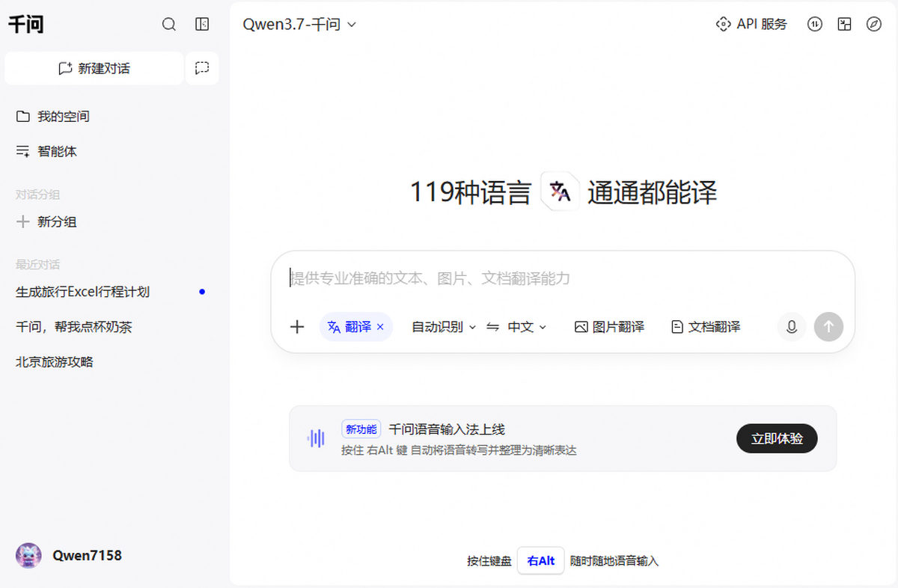Click the 千问 logo
Viewport: 898px width, 588px height.
pyautogui.click(x=26, y=25)
